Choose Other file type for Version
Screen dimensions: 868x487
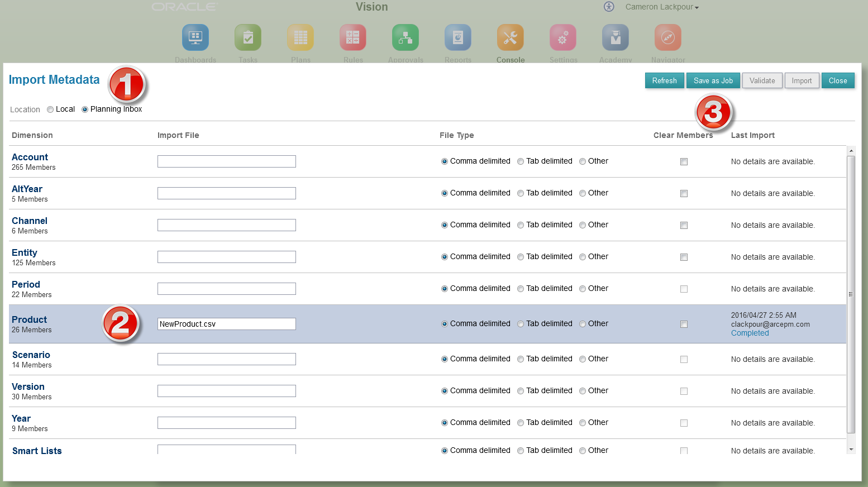583,391
